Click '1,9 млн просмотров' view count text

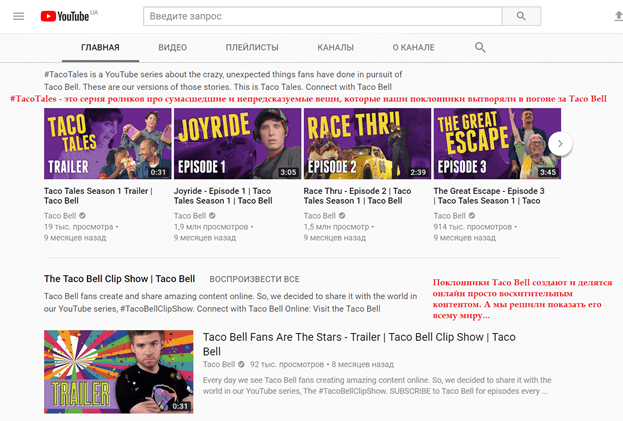click(x=211, y=227)
